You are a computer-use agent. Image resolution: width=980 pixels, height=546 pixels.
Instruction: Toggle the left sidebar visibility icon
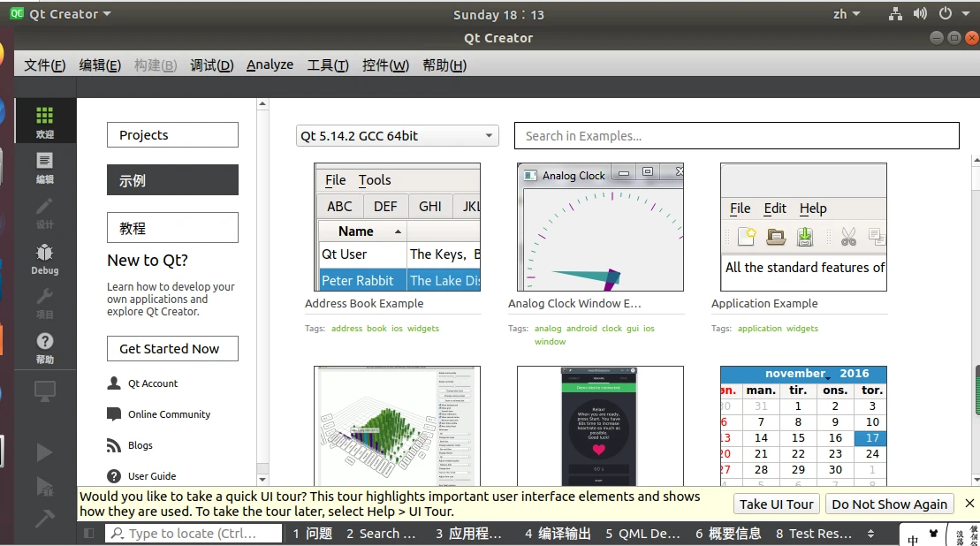[x=88, y=534]
